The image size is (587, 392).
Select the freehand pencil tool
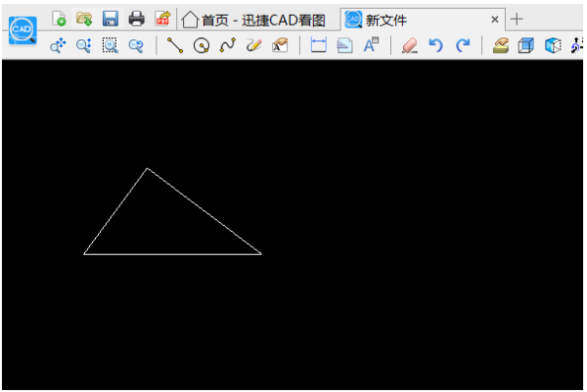tap(253, 45)
